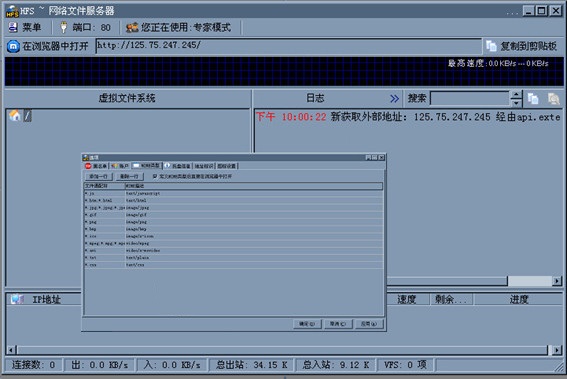The image size is (567, 379).
Task: Click the log entry 下午 10:00:22 新获取外部地址
Action: (408, 117)
